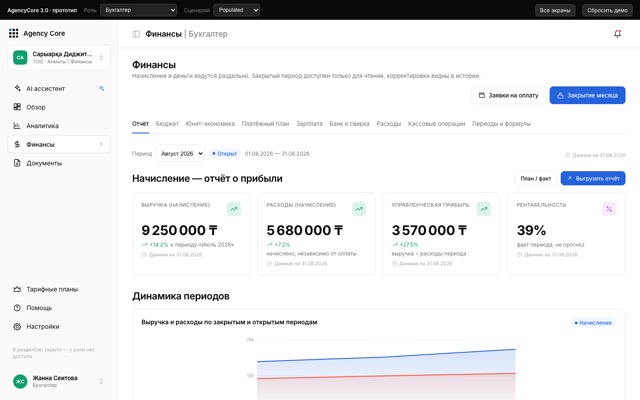640x400 pixels.
Task: Switch to the Платёжный план tab
Action: (x=265, y=123)
